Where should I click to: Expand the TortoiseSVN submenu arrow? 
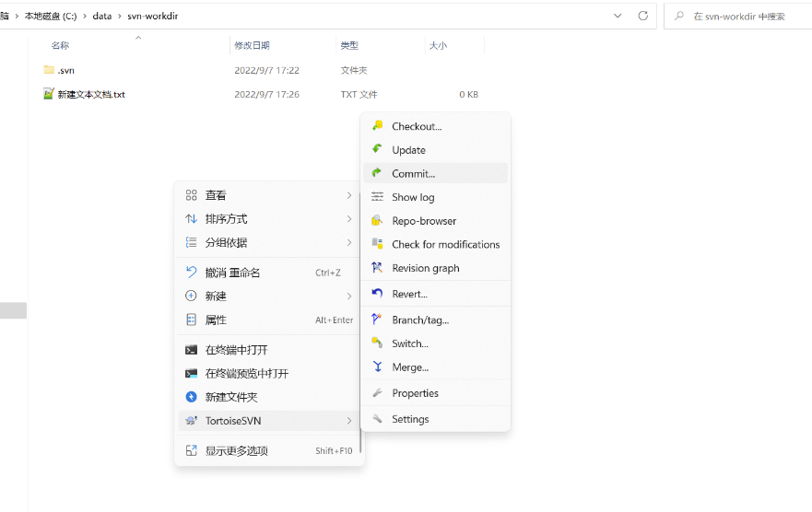[x=349, y=421]
